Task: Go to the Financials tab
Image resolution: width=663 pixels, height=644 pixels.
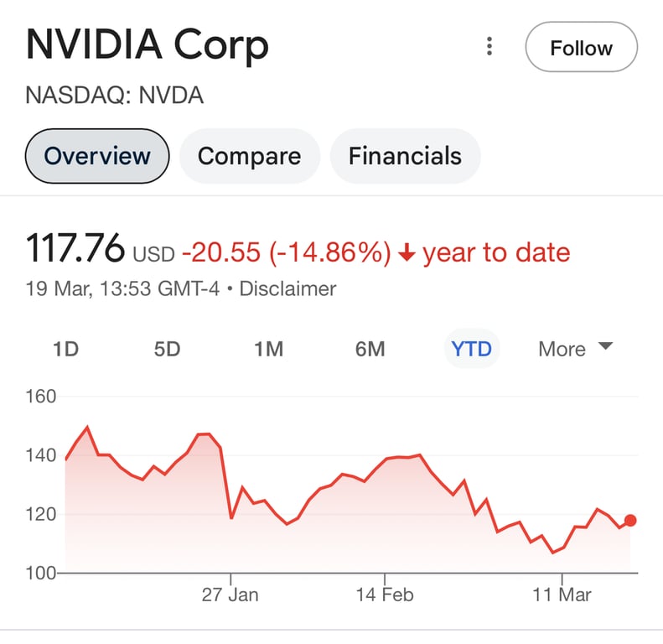Action: (405, 156)
